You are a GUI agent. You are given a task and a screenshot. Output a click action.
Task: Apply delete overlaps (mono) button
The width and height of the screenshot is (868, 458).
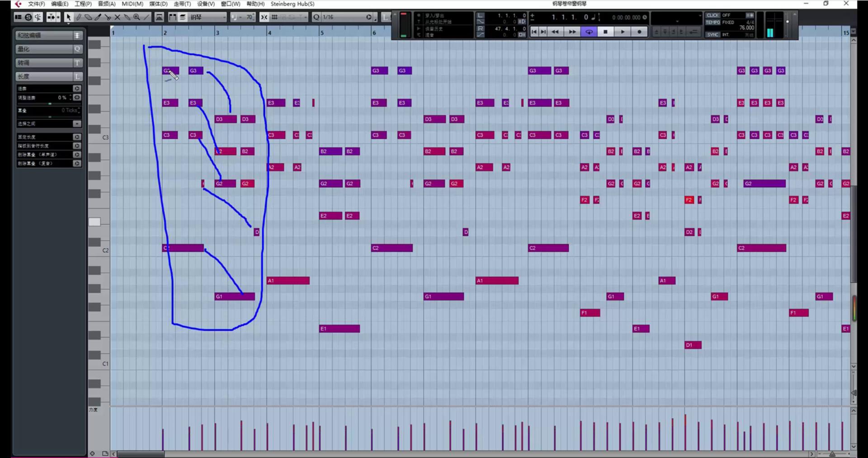[x=77, y=155]
